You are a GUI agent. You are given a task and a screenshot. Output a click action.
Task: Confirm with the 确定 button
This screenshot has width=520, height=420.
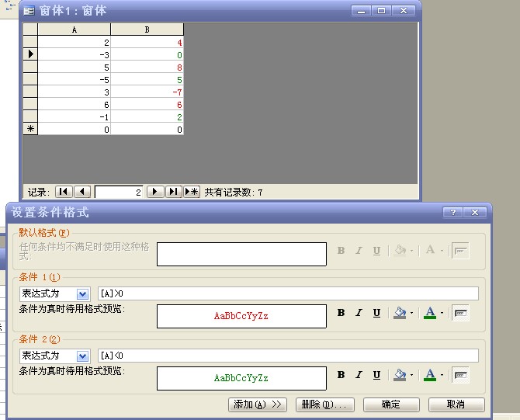tap(391, 404)
